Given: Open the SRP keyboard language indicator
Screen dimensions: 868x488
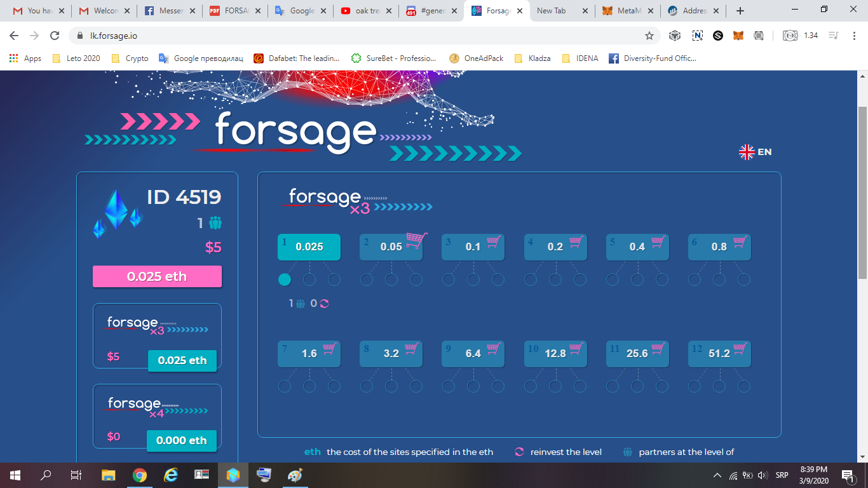Looking at the screenshot, I should [x=782, y=475].
